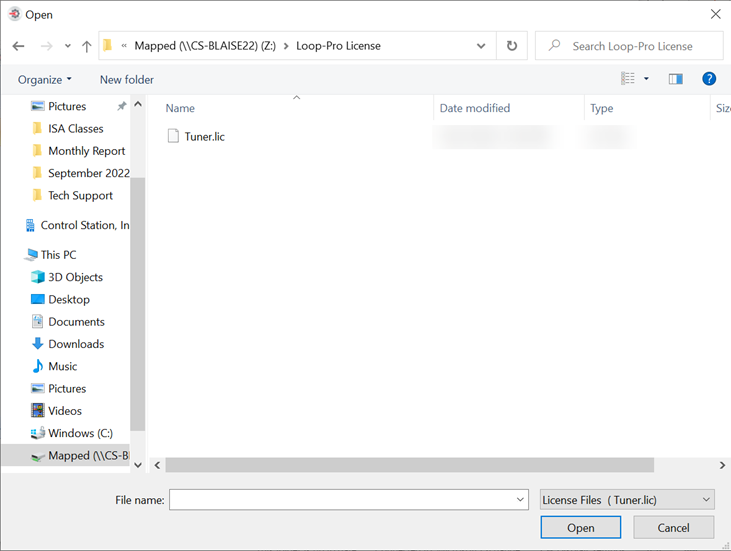
Task: Change the view layout icon
Action: 628,79
